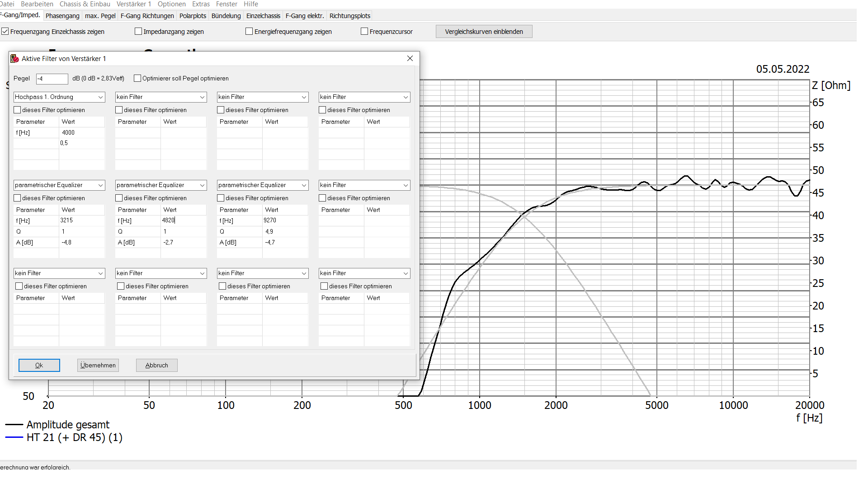Image resolution: width=868 pixels, height=488 pixels.
Task: Open the Optionen menu
Action: 172,4
